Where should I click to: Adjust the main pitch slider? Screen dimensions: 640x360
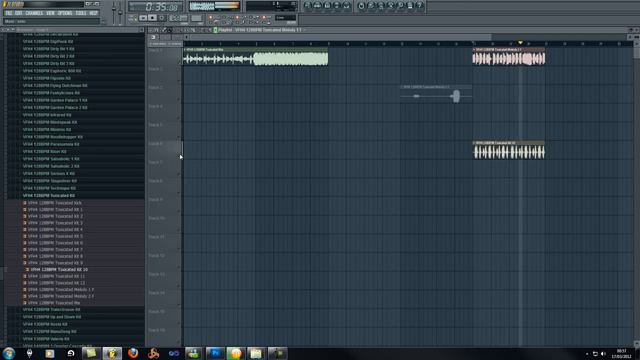120,12
